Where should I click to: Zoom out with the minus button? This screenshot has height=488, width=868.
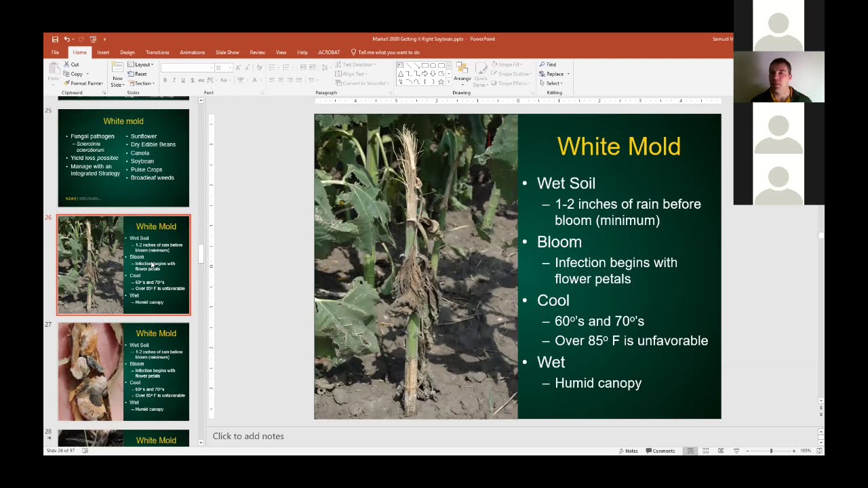pyautogui.click(x=747, y=451)
